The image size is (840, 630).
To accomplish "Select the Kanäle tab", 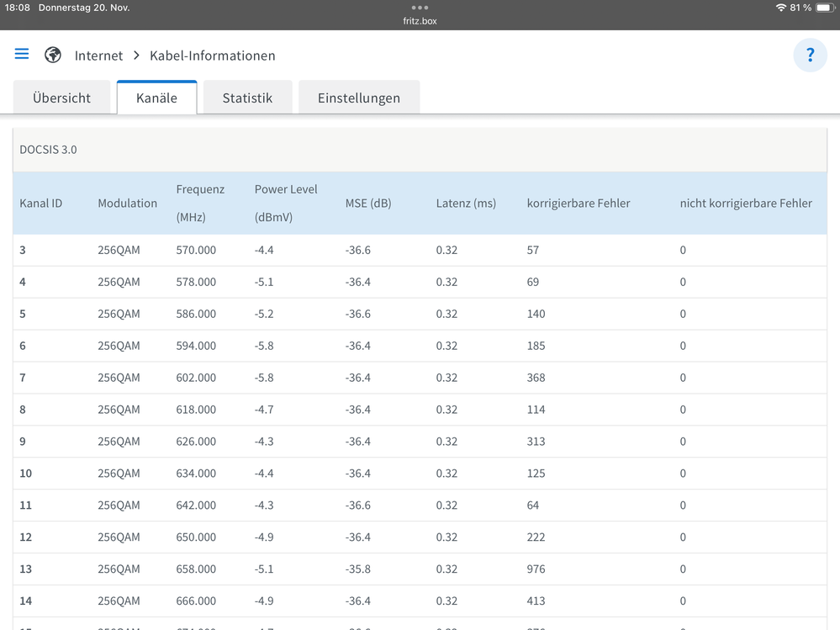I will 157,98.
